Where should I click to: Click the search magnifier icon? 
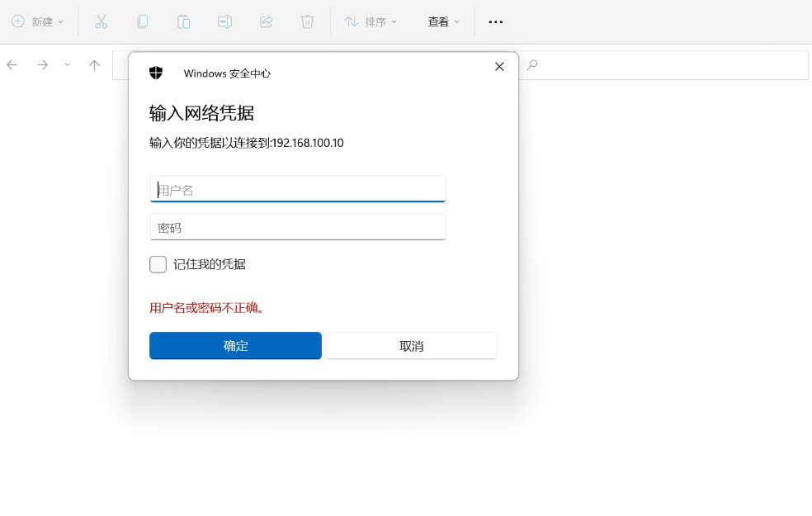pyautogui.click(x=532, y=64)
